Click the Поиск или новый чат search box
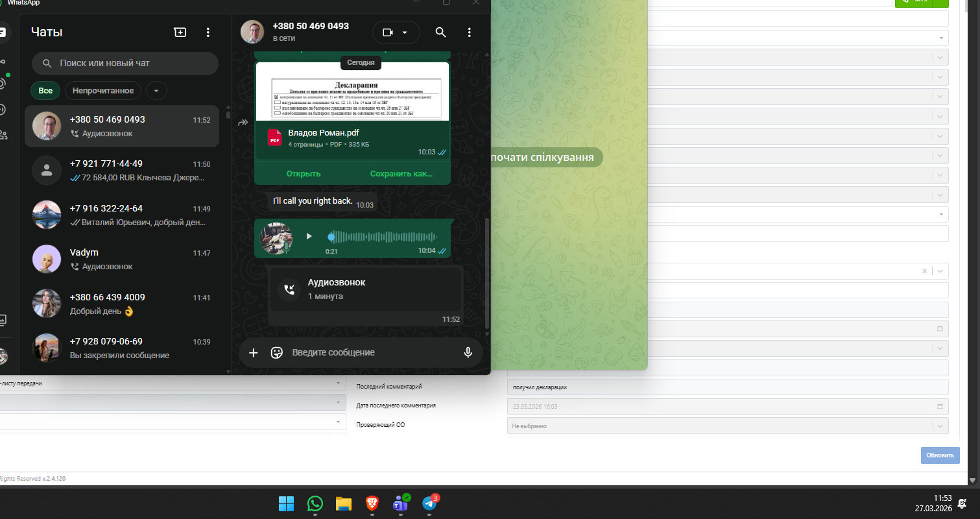980x519 pixels. 125,64
